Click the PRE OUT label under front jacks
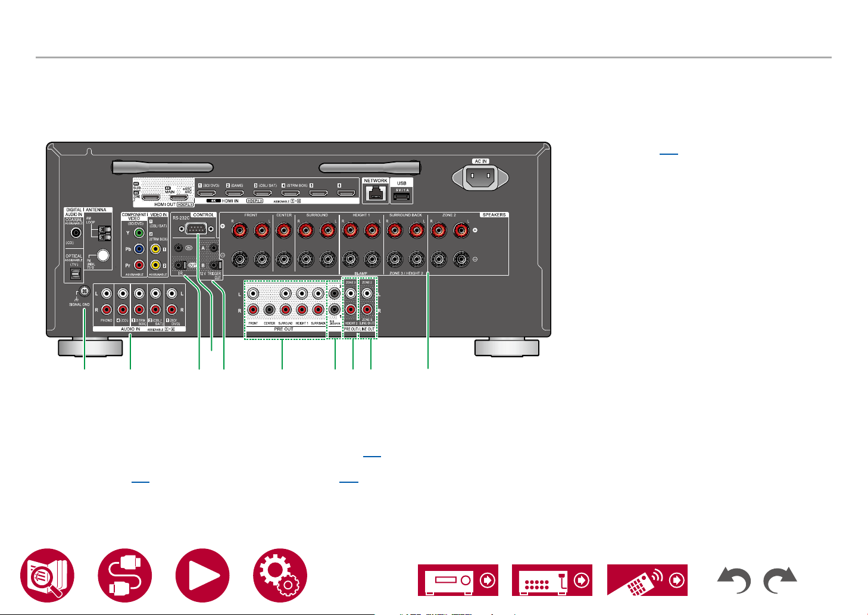Viewport: 868px width, 615px height. (284, 329)
